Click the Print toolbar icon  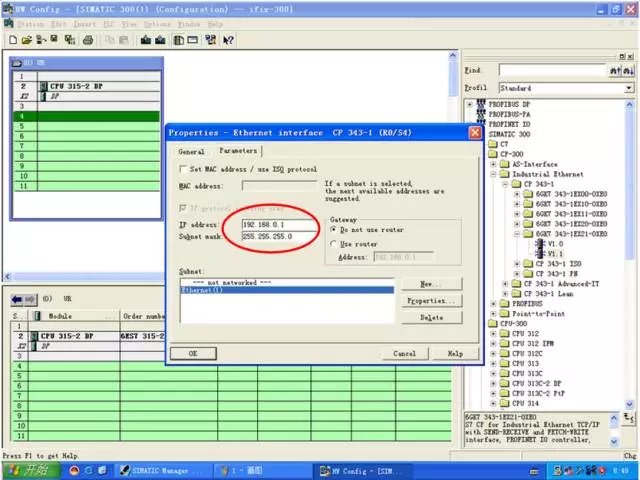[88, 39]
